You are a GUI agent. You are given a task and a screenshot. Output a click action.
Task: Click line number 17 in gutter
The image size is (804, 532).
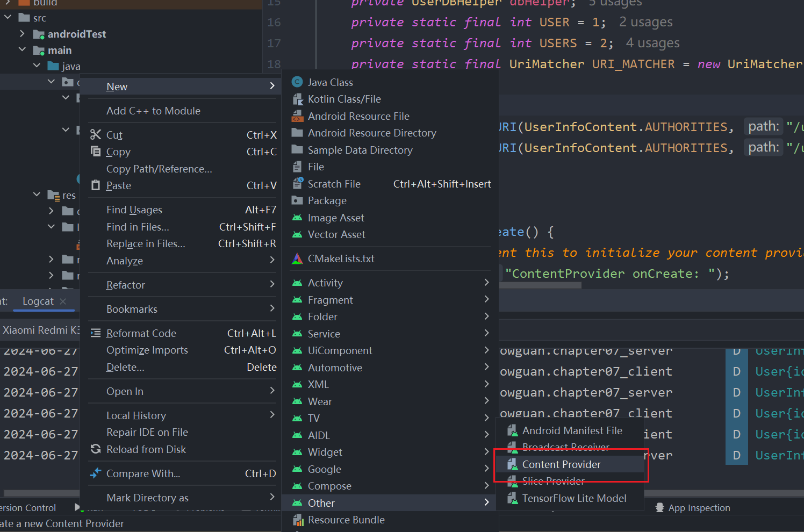coord(274,43)
